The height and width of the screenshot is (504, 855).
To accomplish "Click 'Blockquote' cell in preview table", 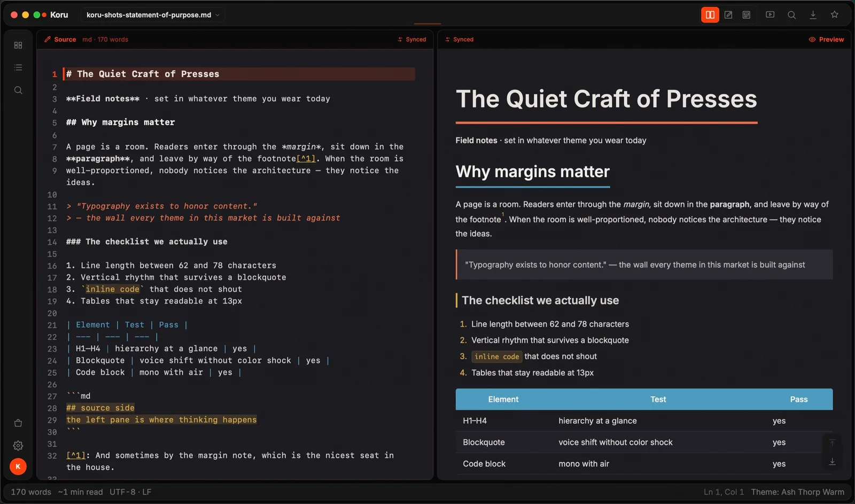I will [x=484, y=443].
